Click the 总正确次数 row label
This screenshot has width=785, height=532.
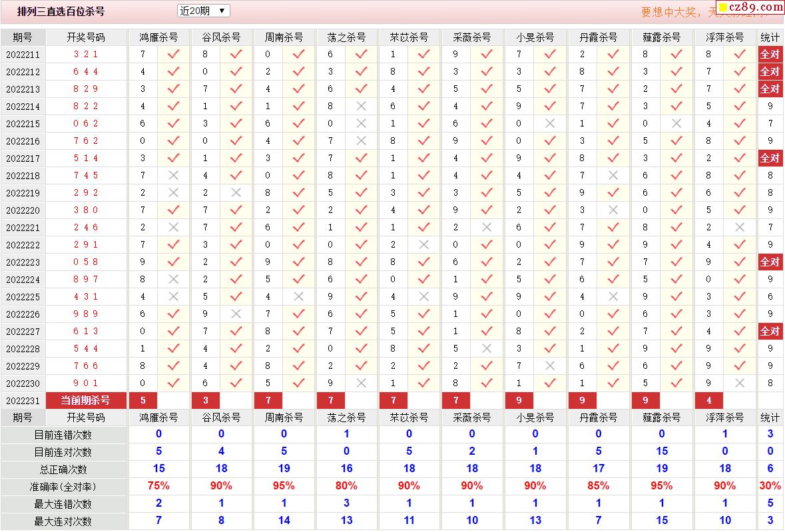63,469
